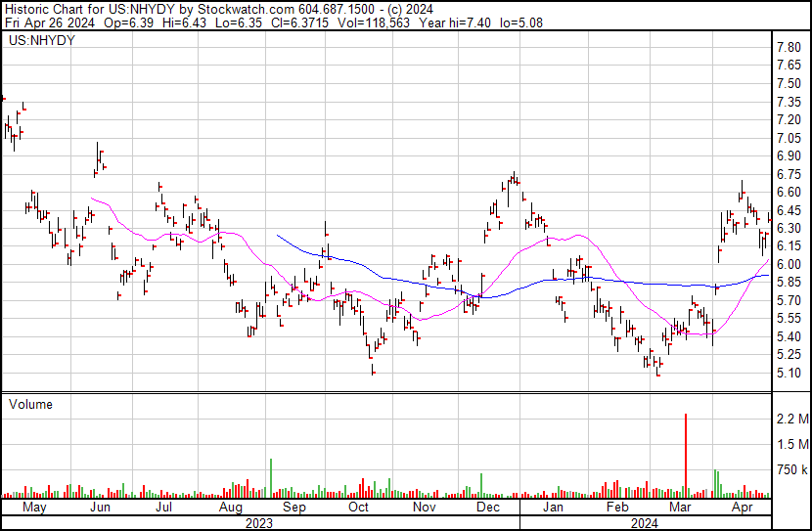Screen dimensions: 812x531
Task: Click the 2024 year label
Action: 644,523
